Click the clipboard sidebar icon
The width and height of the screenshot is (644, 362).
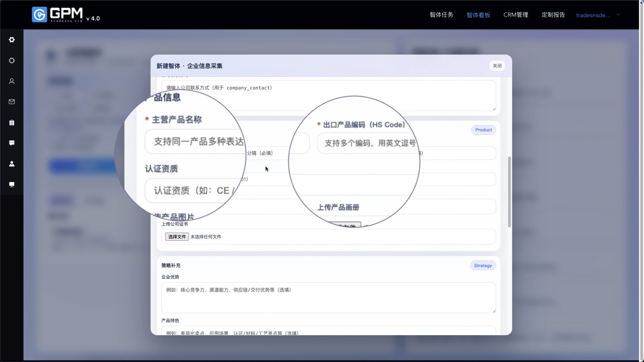point(12,123)
